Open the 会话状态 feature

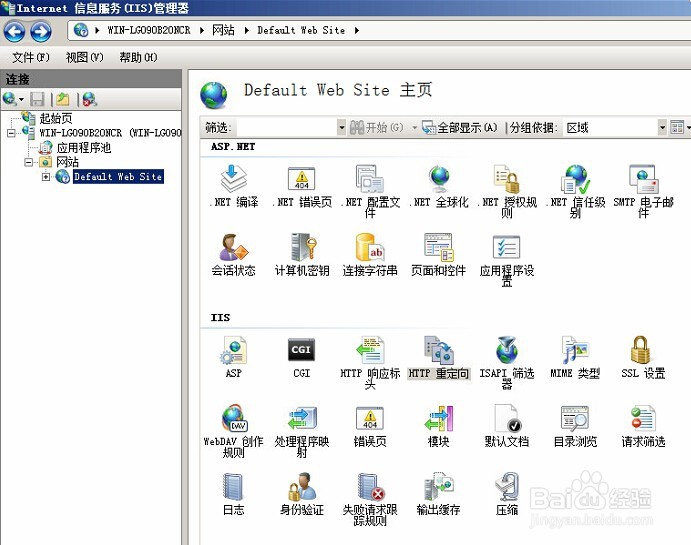click(234, 255)
